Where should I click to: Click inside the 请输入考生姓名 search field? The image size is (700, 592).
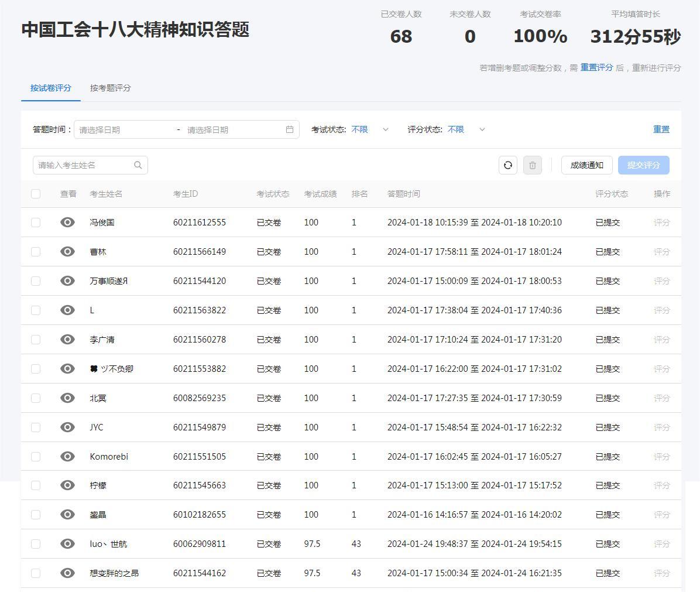[x=82, y=165]
